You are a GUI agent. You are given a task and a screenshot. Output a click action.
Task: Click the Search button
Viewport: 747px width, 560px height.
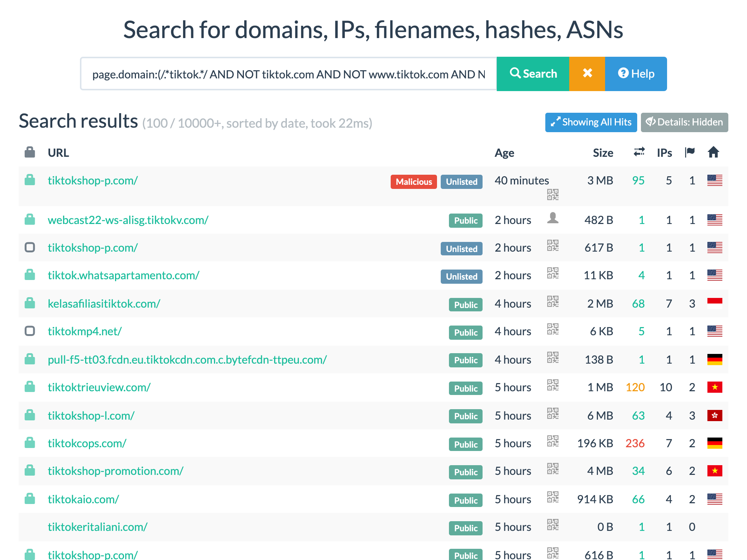pos(533,74)
